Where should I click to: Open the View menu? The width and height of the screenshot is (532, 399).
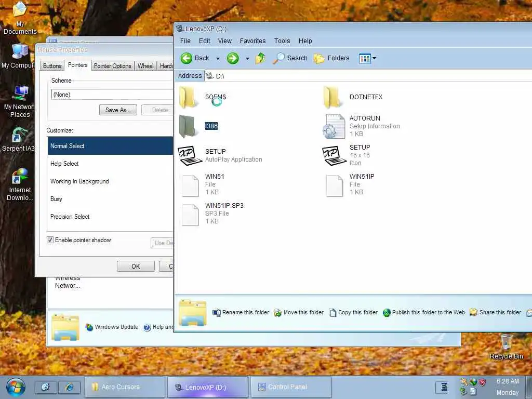(224, 41)
